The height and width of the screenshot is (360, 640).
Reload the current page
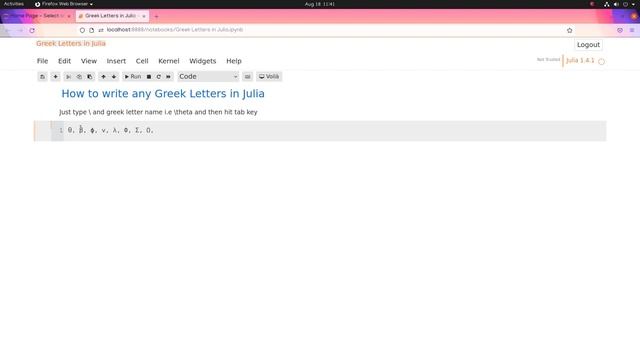click(32, 30)
